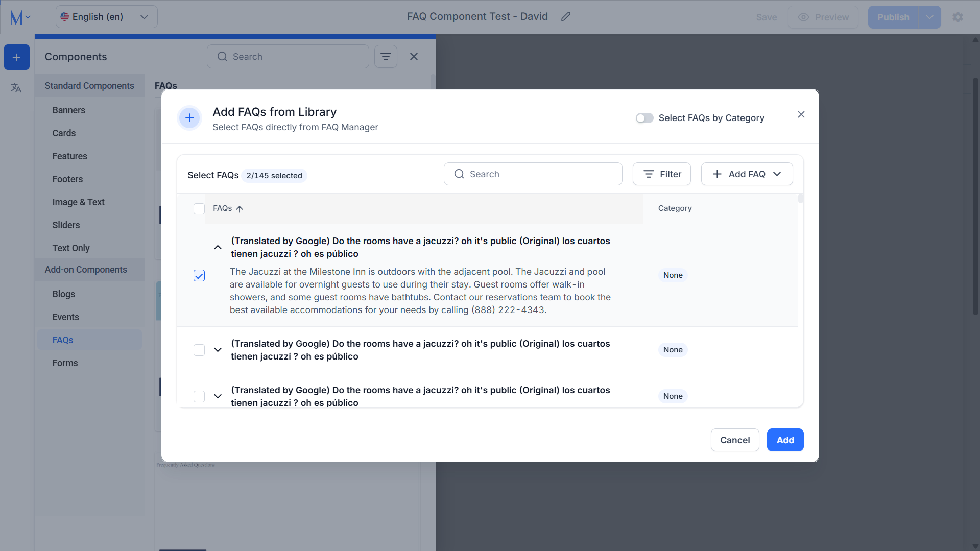Click the FAQ list scrollbar in dialog
The height and width of the screenshot is (551, 980).
click(801, 198)
